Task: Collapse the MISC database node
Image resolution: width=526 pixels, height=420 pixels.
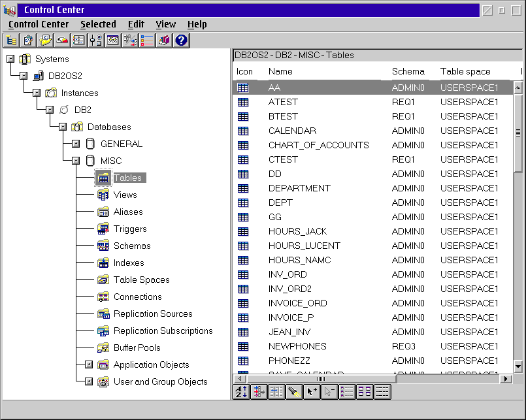Action: tap(76, 161)
